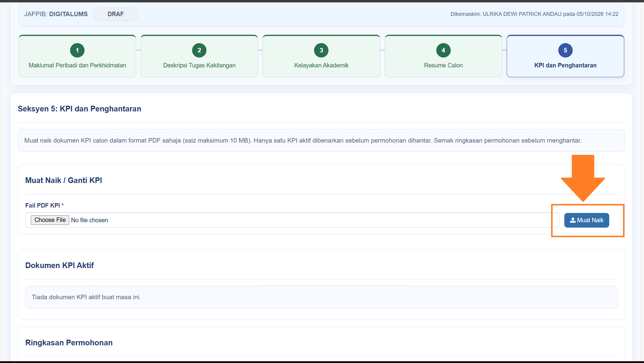644x363 pixels.
Task: Click the 'Dikemaskini: ULRIKA DEWI PATRICK ANDAU' text
Action: point(506,14)
